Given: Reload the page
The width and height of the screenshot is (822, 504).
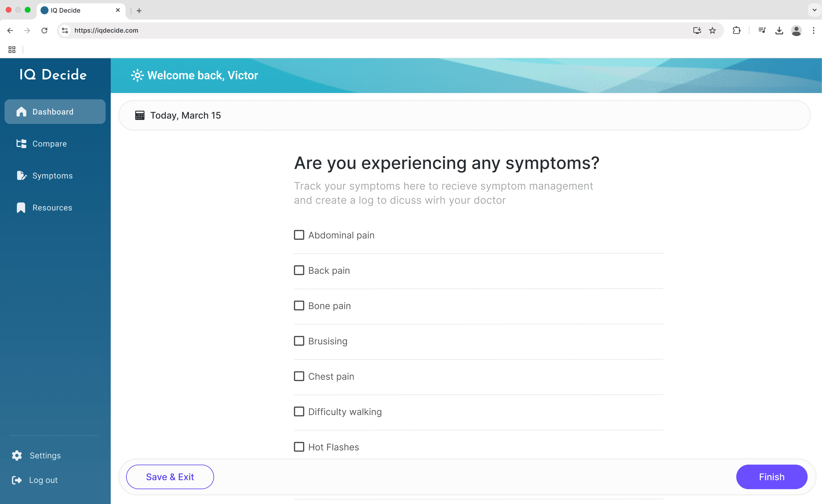Looking at the screenshot, I should pyautogui.click(x=44, y=31).
